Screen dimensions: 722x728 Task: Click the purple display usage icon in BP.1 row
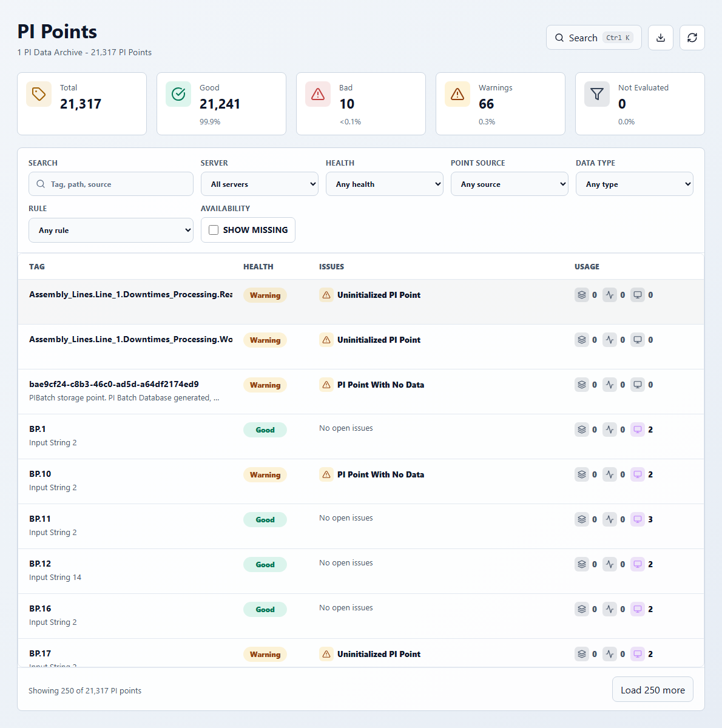click(638, 430)
